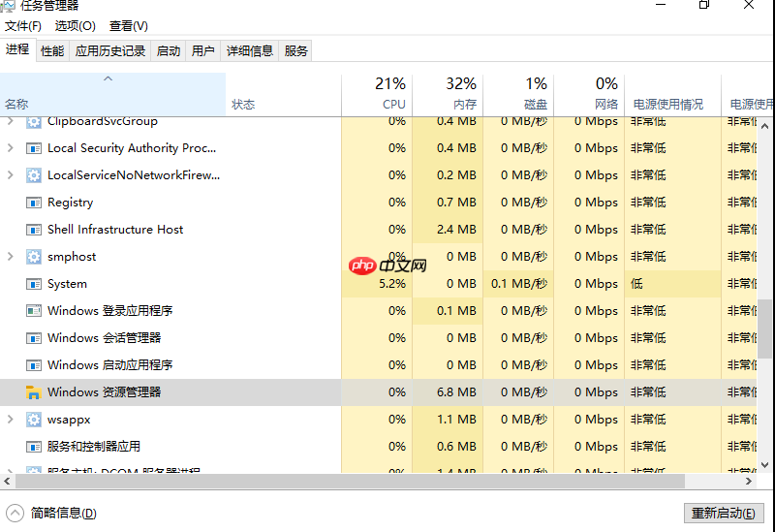
Task: Click the Windows 启动应用程序 icon
Action: click(34, 365)
